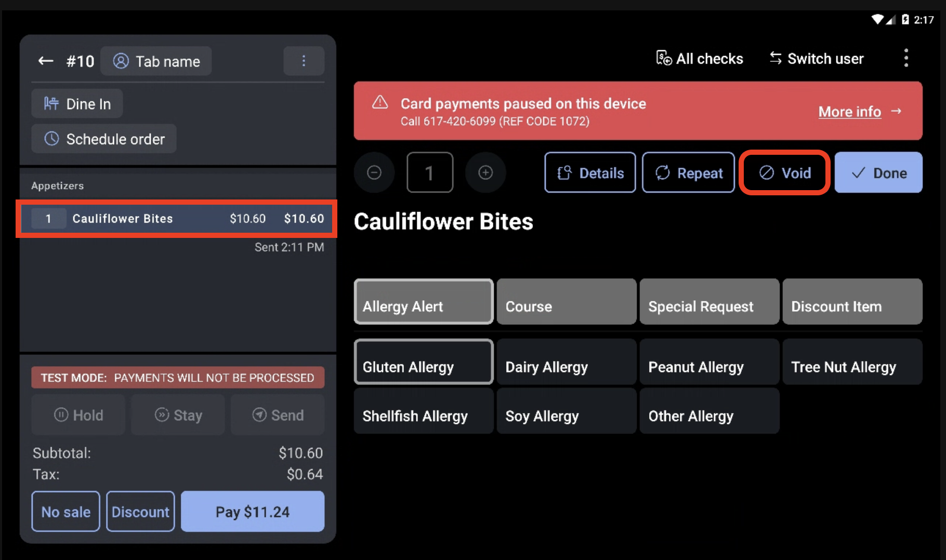Switch to the Special Request tab
The image size is (946, 560).
[x=709, y=301]
